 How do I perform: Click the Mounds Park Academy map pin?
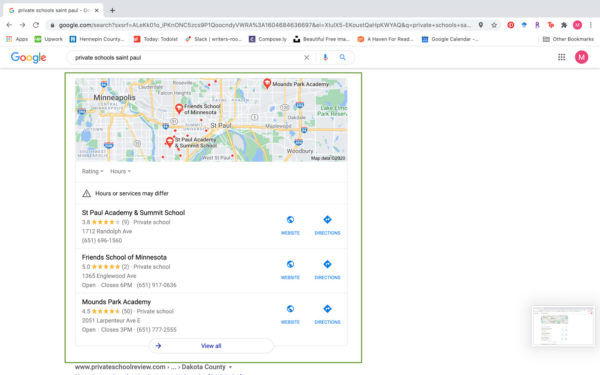[x=267, y=83]
